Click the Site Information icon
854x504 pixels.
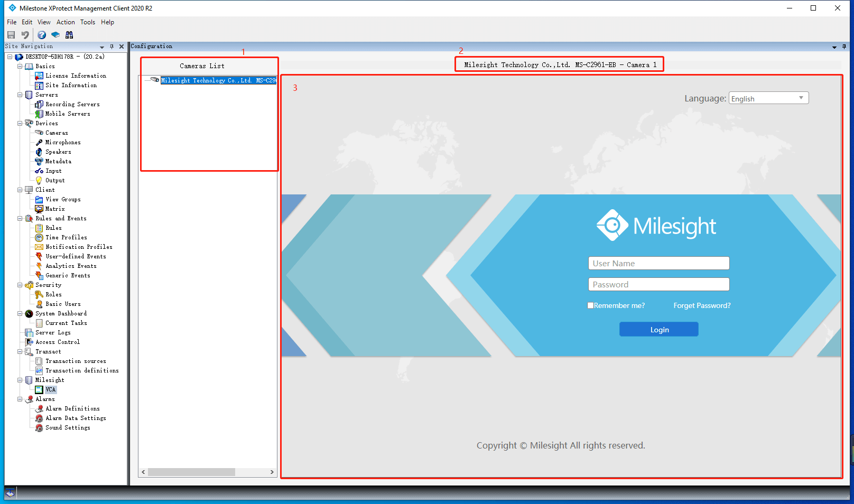(39, 86)
